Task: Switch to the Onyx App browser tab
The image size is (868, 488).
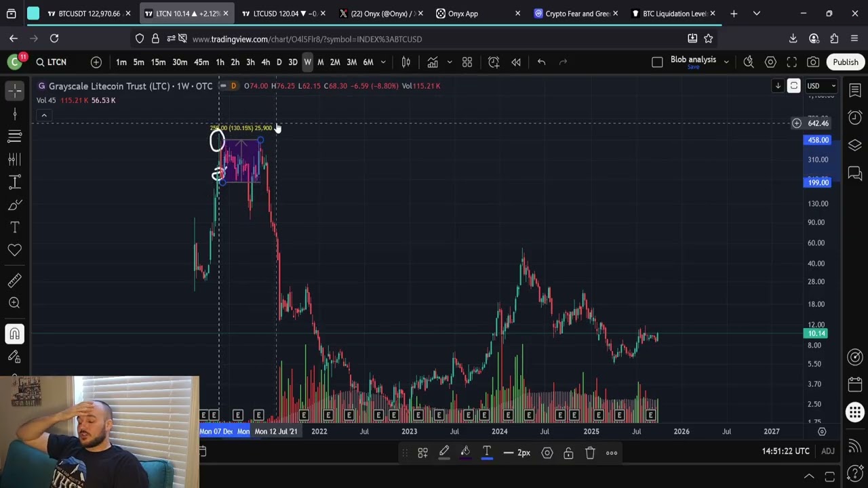Action: (479, 14)
